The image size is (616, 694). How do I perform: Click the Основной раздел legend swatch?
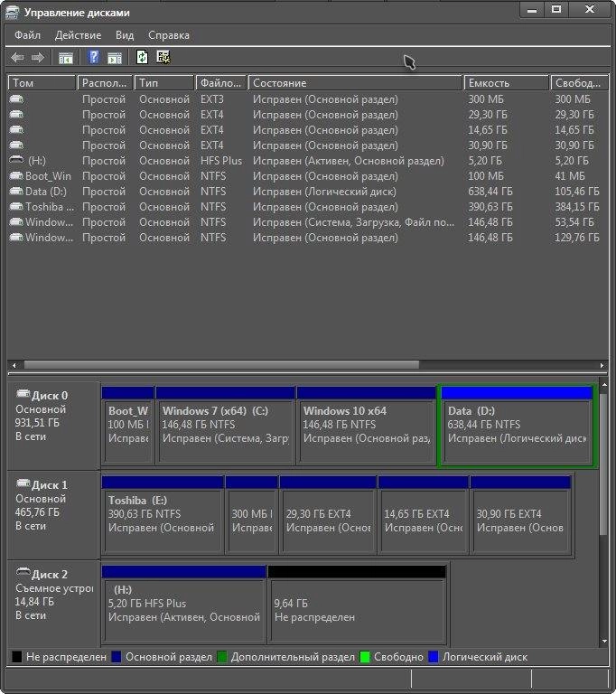pyautogui.click(x=117, y=657)
